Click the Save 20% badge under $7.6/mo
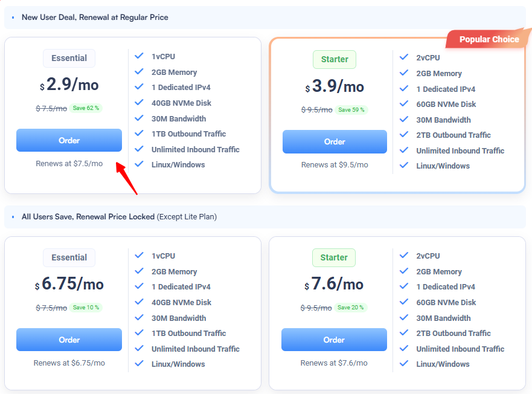The height and width of the screenshot is (394, 532). (351, 308)
